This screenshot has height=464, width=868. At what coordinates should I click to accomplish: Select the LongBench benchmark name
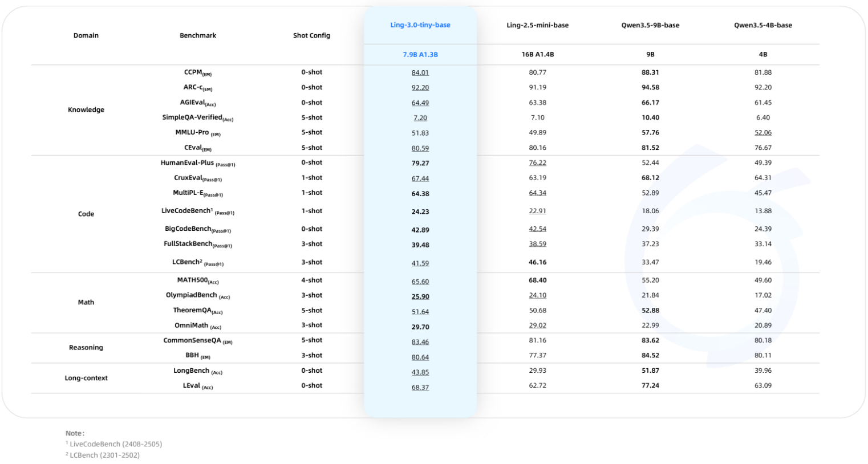[x=198, y=371]
